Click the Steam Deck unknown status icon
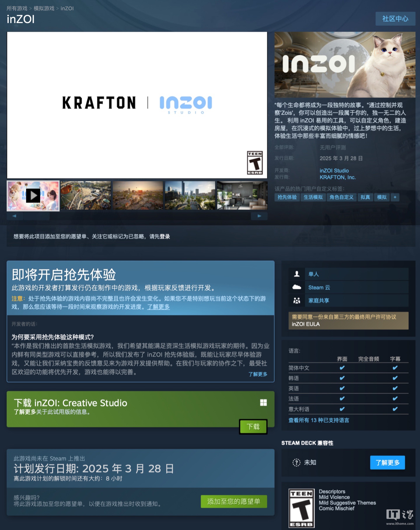The height and width of the screenshot is (530, 420). pyautogui.click(x=296, y=463)
